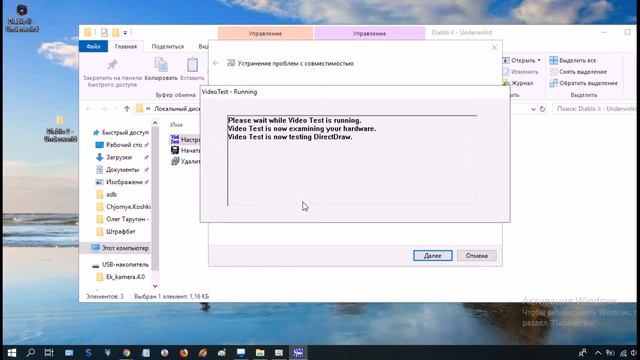Screen dimensions: 640x360
Task: Open the Chjornye.Koshki folder in the sidebar
Action: pos(123,207)
